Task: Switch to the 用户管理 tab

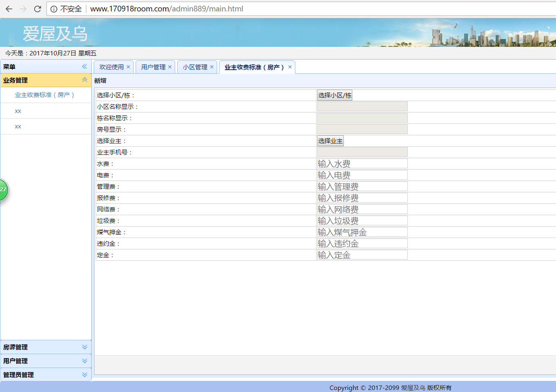Action: click(153, 67)
